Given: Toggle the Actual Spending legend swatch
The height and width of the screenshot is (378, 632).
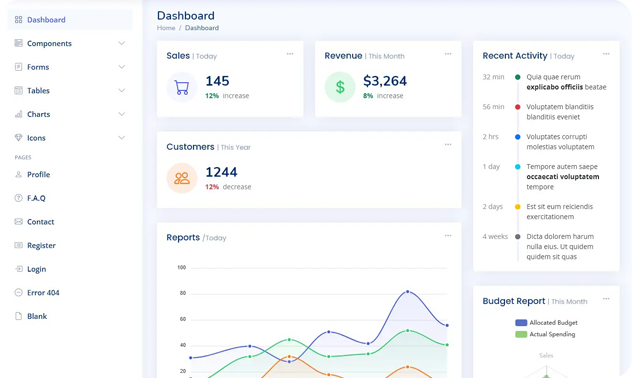Looking at the screenshot, I should (x=521, y=334).
